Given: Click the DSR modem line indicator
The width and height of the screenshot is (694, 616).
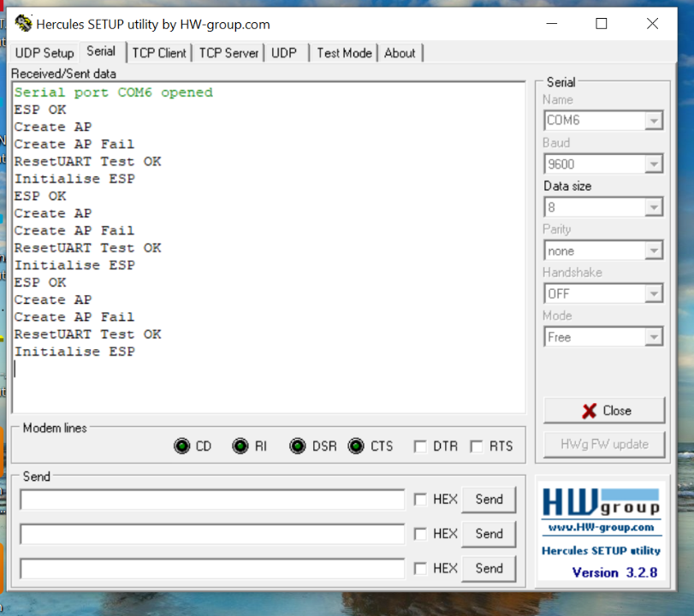Looking at the screenshot, I should pos(298,446).
